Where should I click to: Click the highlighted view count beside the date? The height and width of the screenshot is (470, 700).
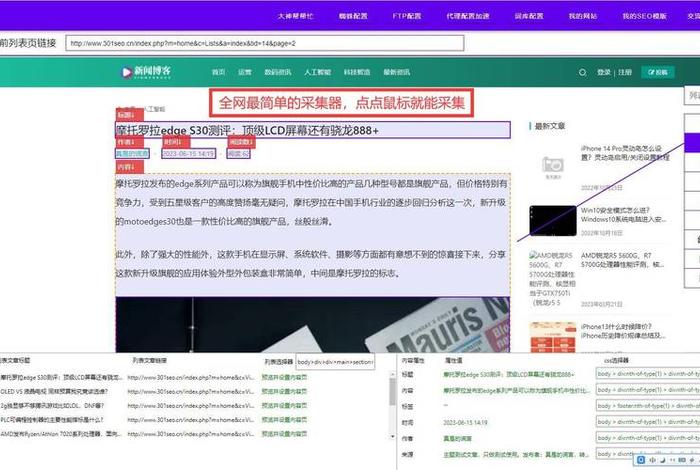238,154
